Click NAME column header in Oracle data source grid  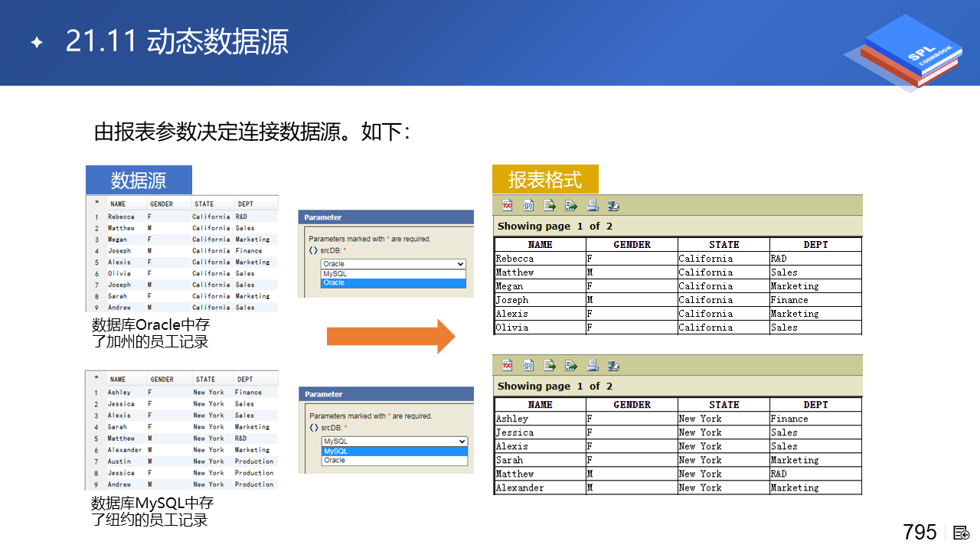tap(118, 204)
